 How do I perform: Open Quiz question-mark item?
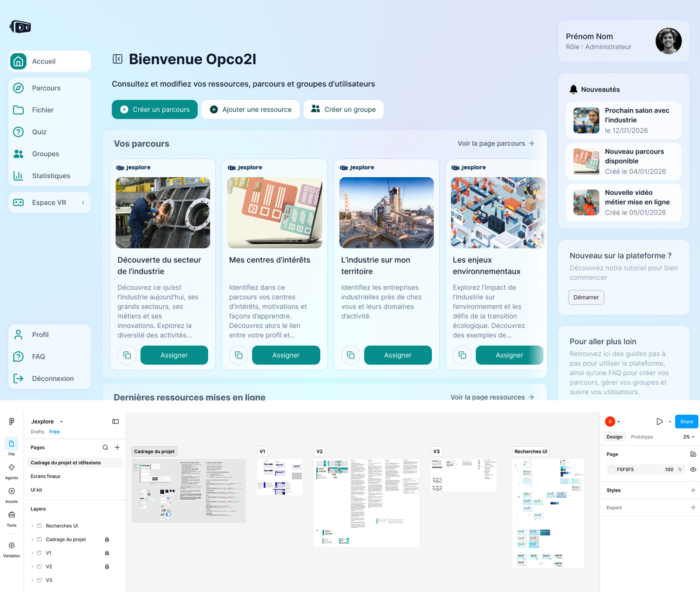(x=49, y=132)
